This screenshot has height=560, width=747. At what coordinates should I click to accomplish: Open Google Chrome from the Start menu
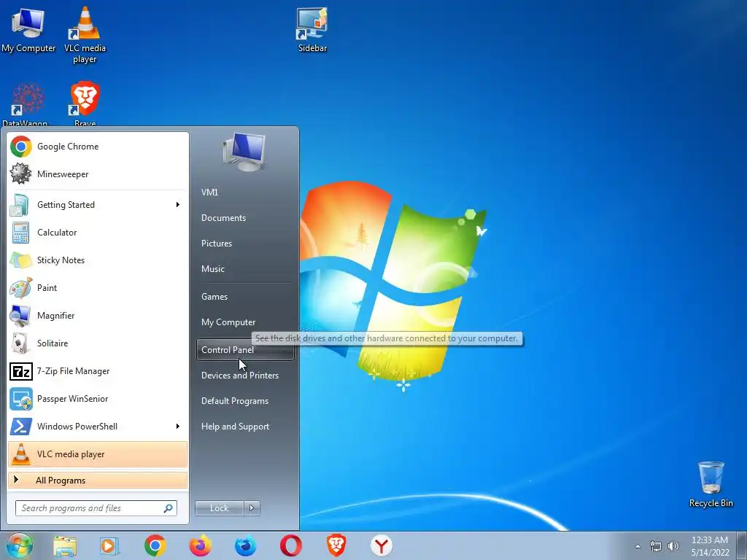tap(98, 147)
